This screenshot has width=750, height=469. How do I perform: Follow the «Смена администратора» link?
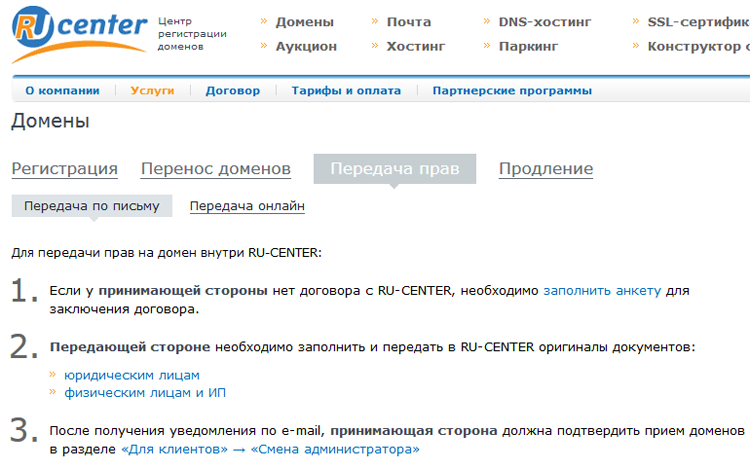(335, 449)
